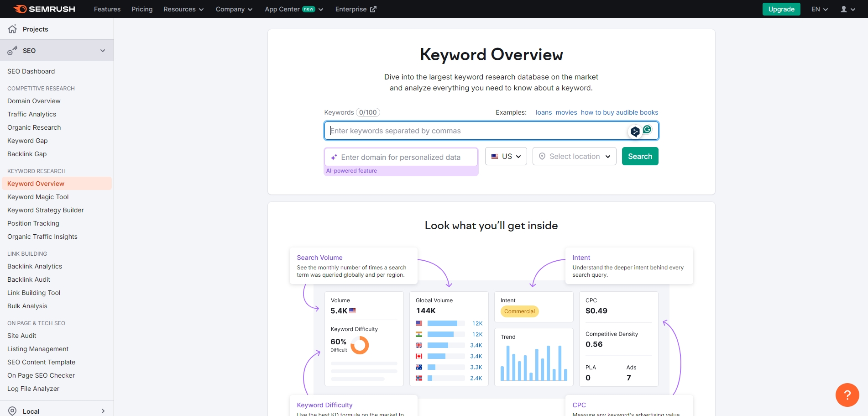
Task: Open the App Center dropdown
Action: pyautogui.click(x=294, y=9)
